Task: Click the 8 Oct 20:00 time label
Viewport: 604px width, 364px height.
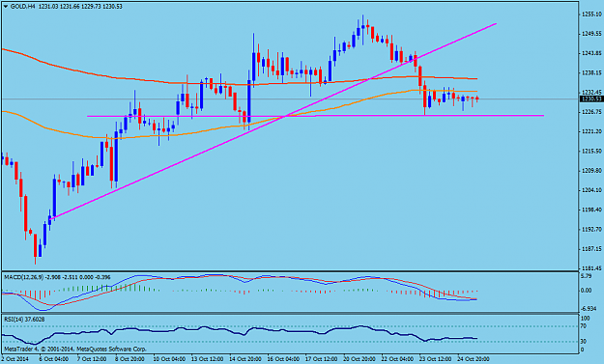Action: click(x=130, y=359)
